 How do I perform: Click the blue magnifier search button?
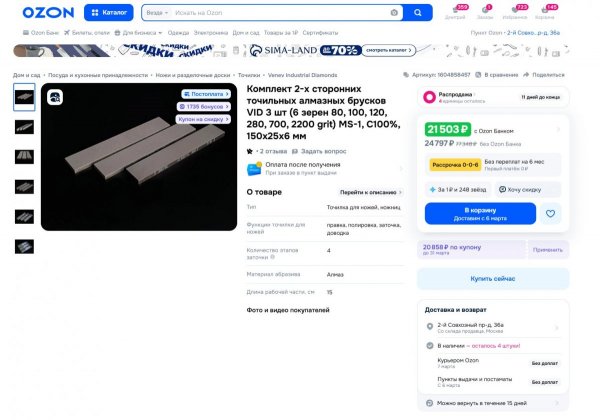click(x=418, y=13)
